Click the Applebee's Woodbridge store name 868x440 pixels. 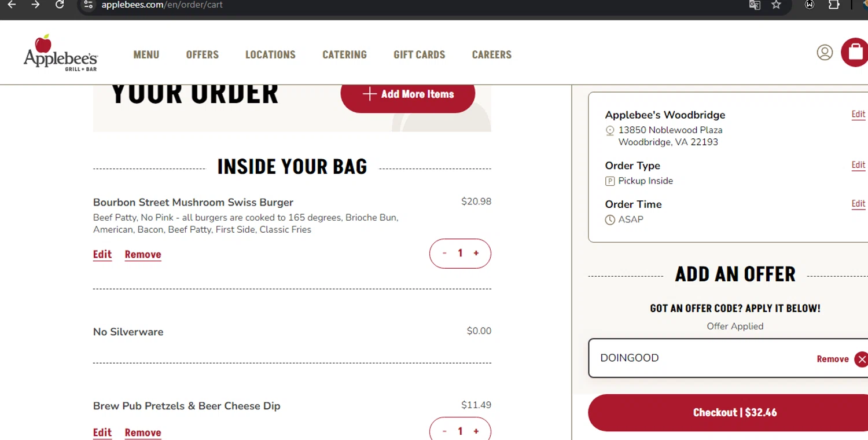point(665,115)
